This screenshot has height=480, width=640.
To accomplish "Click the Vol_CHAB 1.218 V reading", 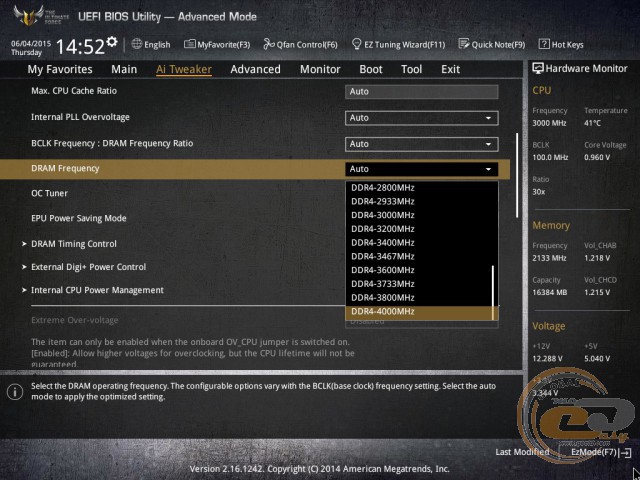I will 597,258.
